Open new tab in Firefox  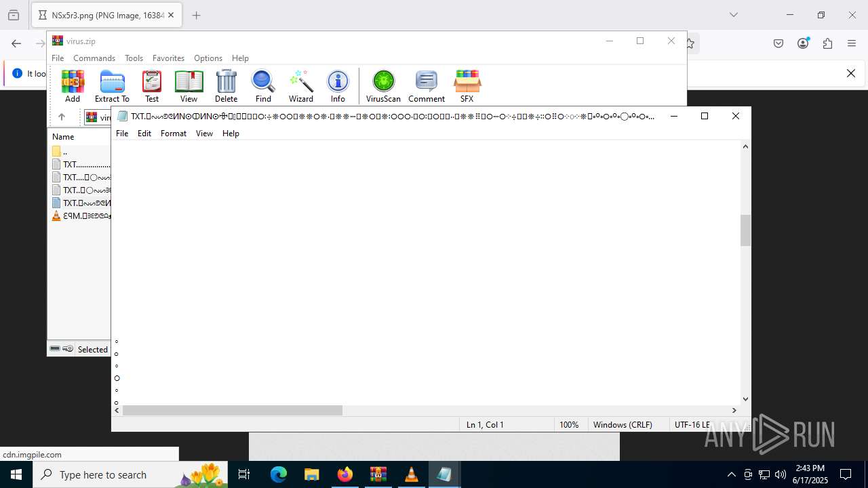[197, 15]
